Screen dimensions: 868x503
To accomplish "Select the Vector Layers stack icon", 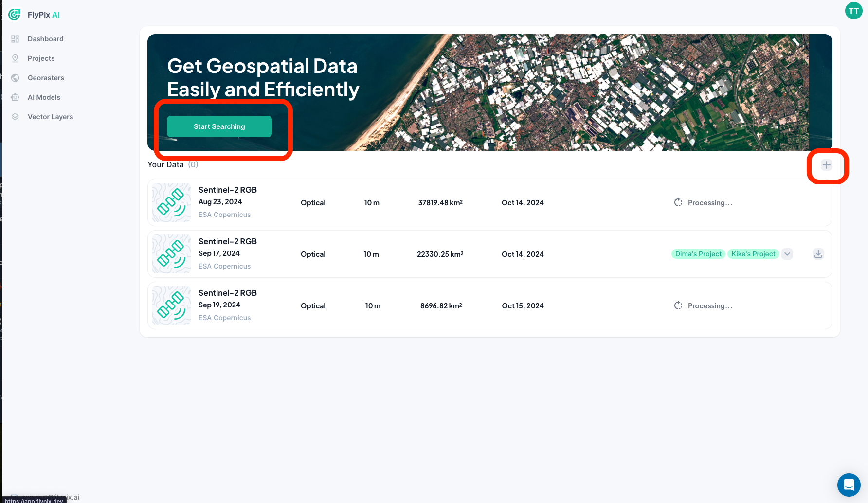I will click(15, 116).
